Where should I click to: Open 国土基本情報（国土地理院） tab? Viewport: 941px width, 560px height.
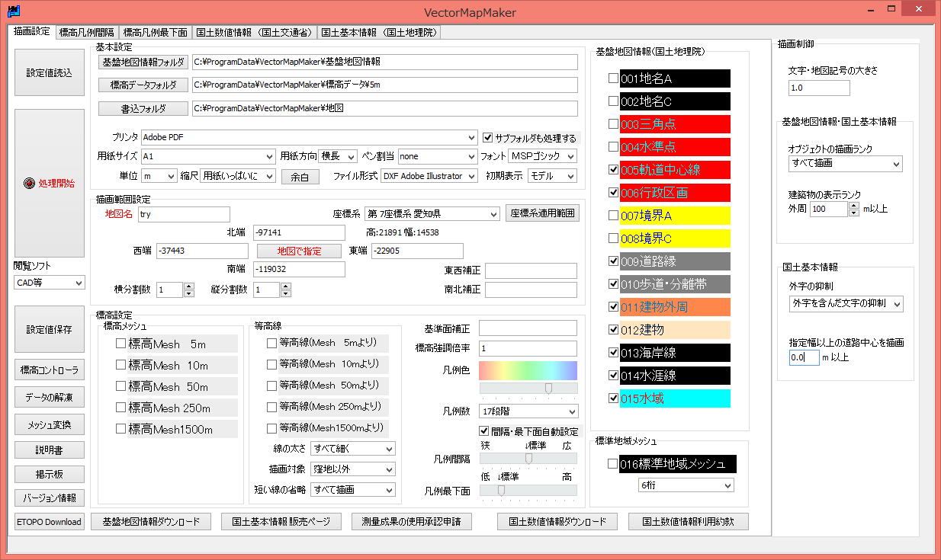[x=379, y=32]
